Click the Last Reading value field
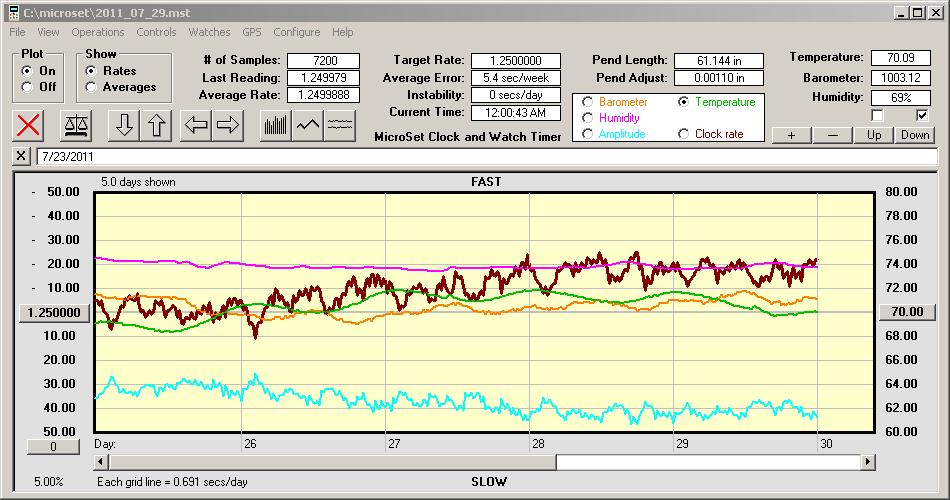 pyautogui.click(x=324, y=78)
